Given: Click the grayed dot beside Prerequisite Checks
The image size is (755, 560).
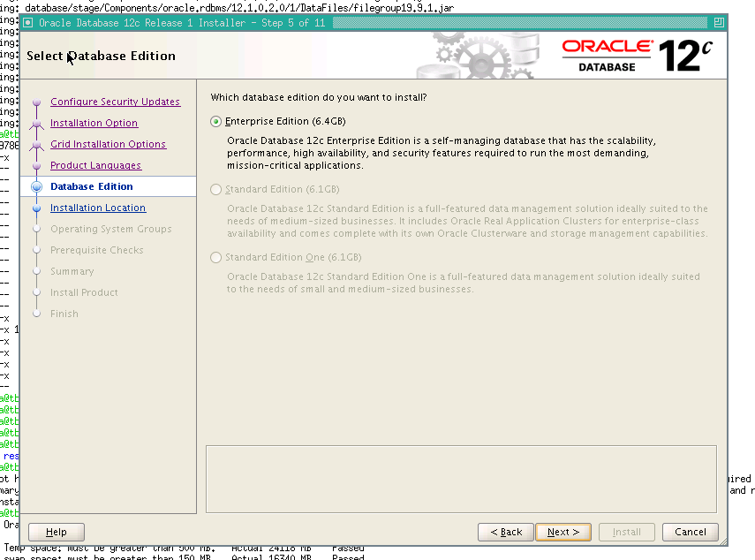Looking at the screenshot, I should (36, 250).
